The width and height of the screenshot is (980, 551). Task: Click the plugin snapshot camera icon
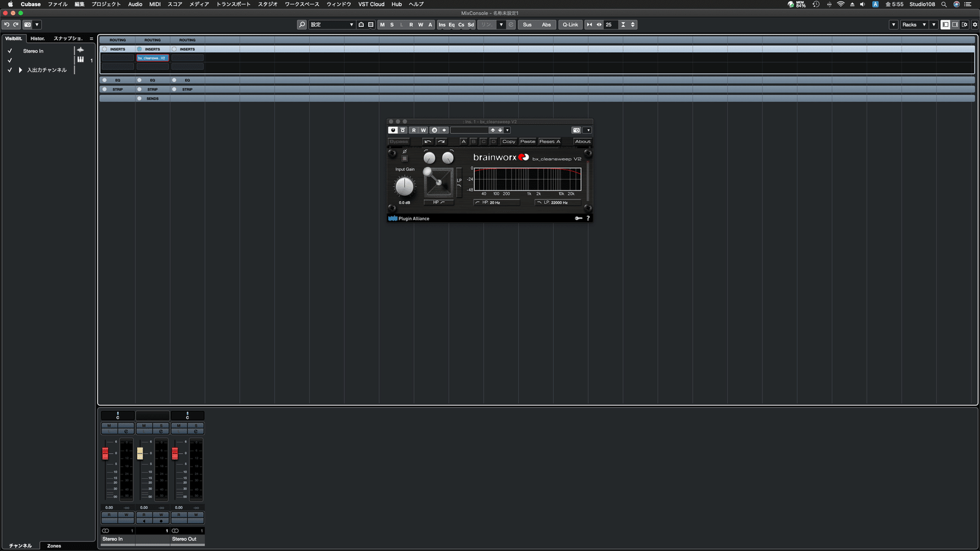(x=576, y=130)
